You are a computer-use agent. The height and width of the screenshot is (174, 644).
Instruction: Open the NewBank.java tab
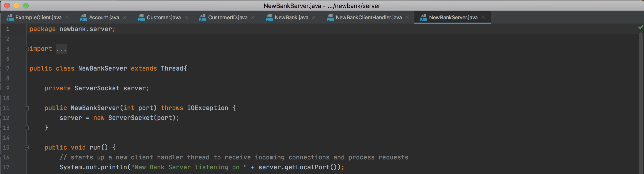tap(291, 17)
